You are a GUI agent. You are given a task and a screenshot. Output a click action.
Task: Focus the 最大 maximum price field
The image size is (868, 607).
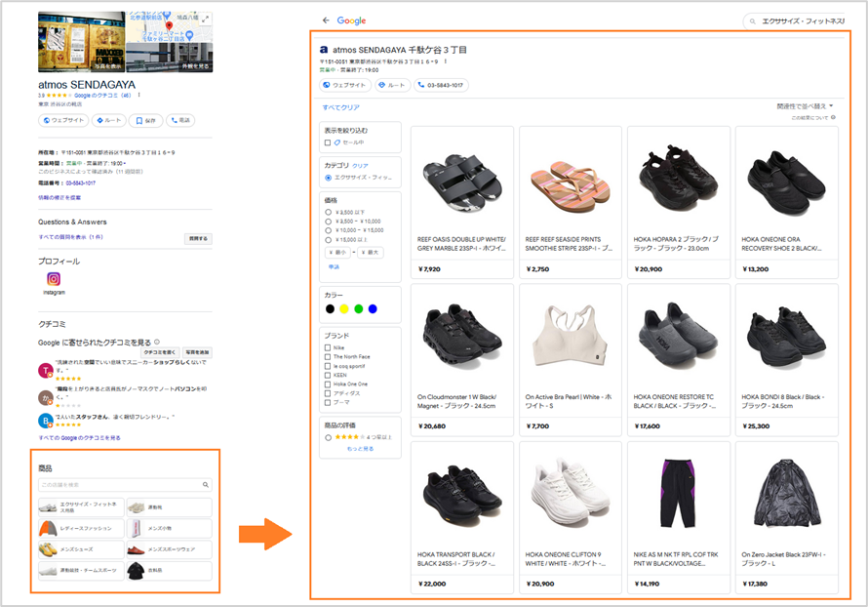click(370, 253)
